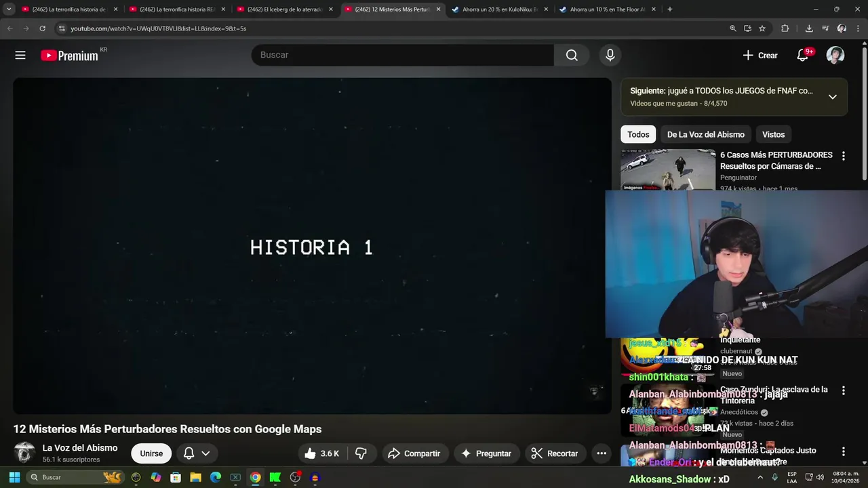Image resolution: width=868 pixels, height=488 pixels.
Task: Like the video with the thumbs-up 3.6 K
Action: (x=322, y=453)
